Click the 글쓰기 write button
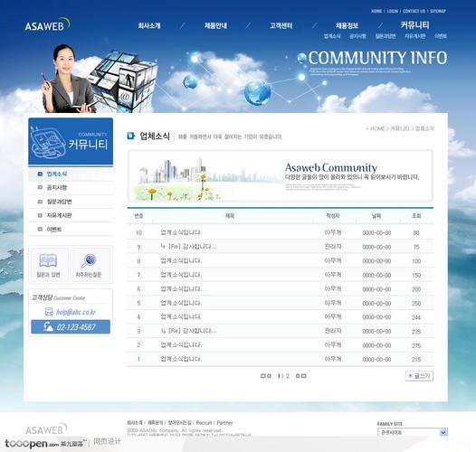This screenshot has height=452, width=476. click(x=419, y=376)
